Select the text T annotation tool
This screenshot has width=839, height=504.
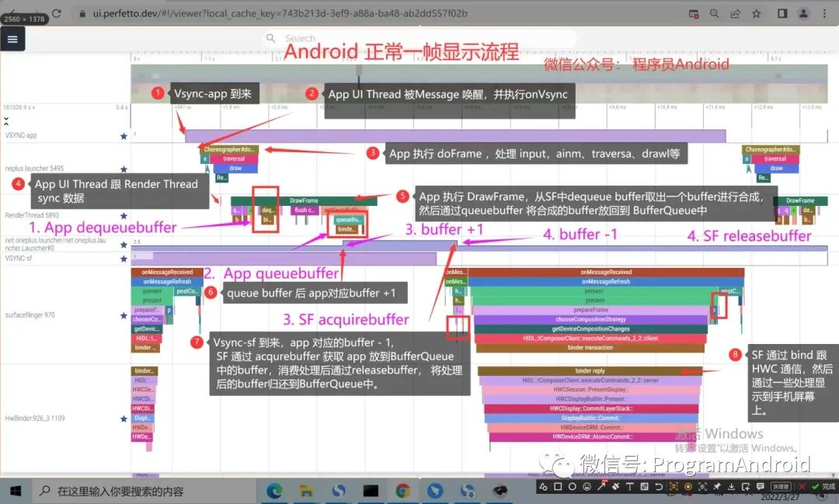[630, 487]
